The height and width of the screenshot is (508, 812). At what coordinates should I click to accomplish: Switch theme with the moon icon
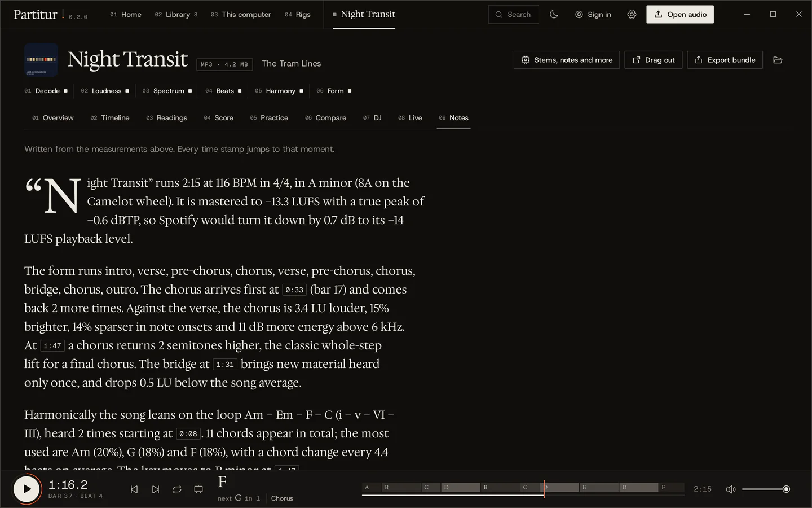pos(554,15)
